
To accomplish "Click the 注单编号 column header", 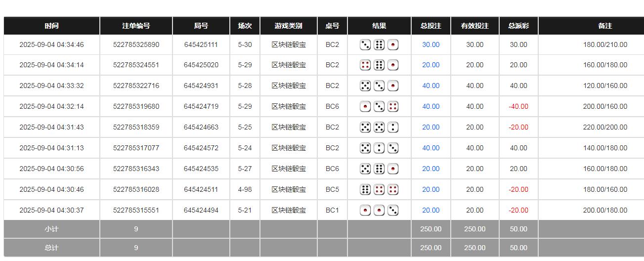I will pos(136,26).
